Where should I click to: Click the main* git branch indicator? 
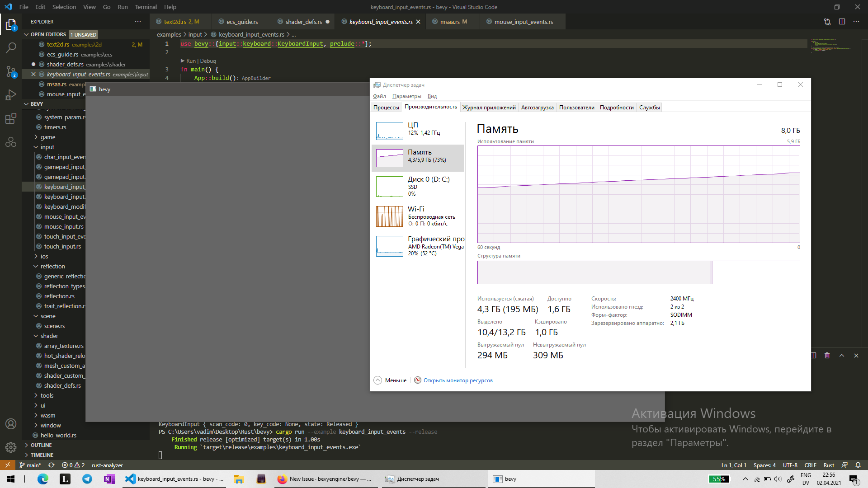(30, 465)
